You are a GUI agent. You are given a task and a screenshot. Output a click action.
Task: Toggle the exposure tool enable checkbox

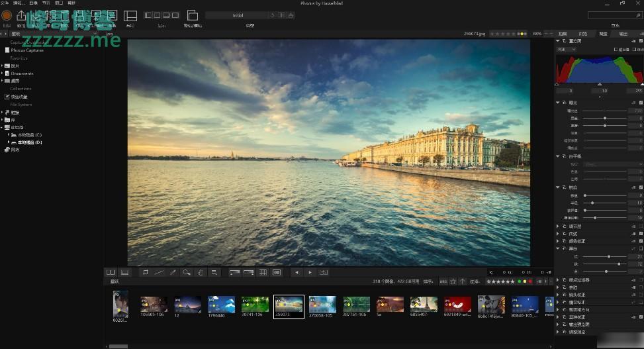tap(641, 103)
